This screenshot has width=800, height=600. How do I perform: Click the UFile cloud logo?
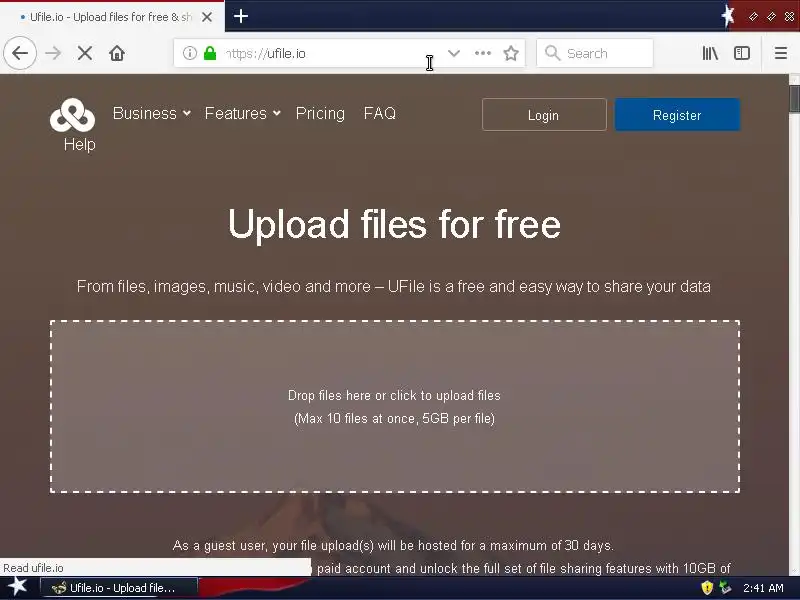click(72, 115)
